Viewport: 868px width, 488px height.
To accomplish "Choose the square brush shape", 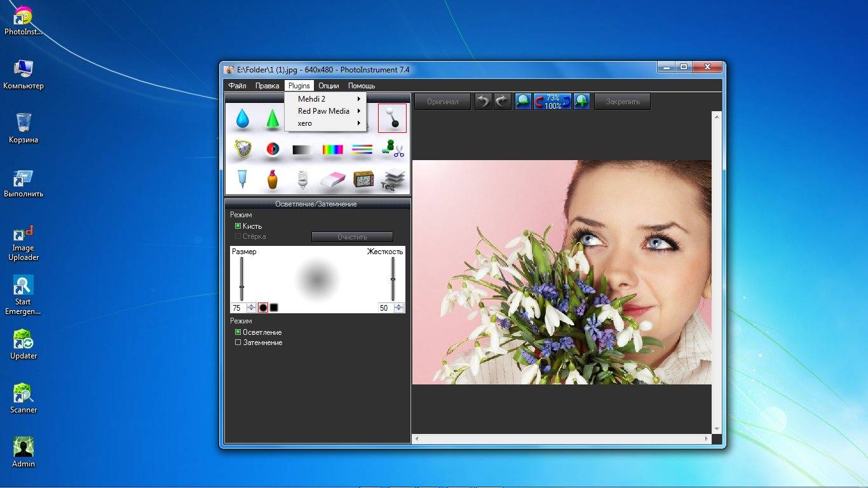I will [x=274, y=308].
